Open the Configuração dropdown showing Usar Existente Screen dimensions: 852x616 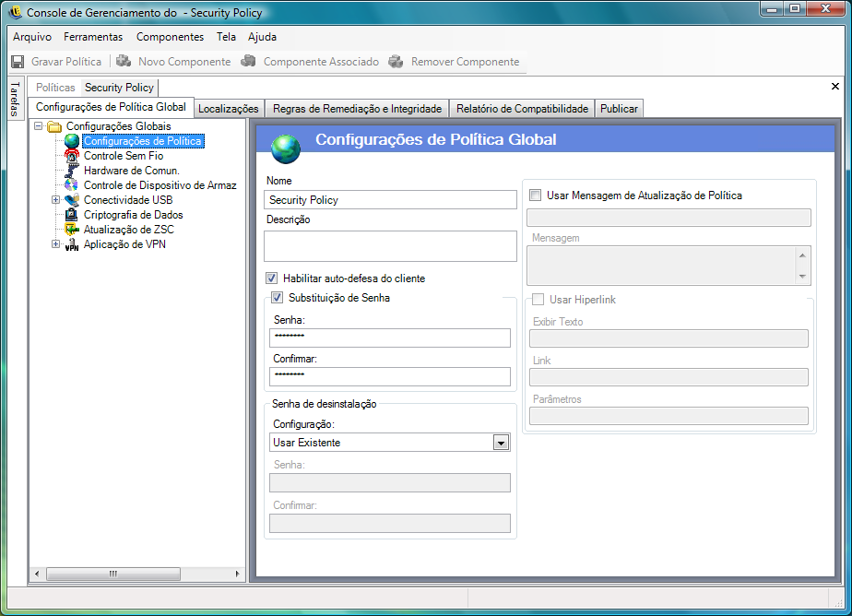point(501,443)
